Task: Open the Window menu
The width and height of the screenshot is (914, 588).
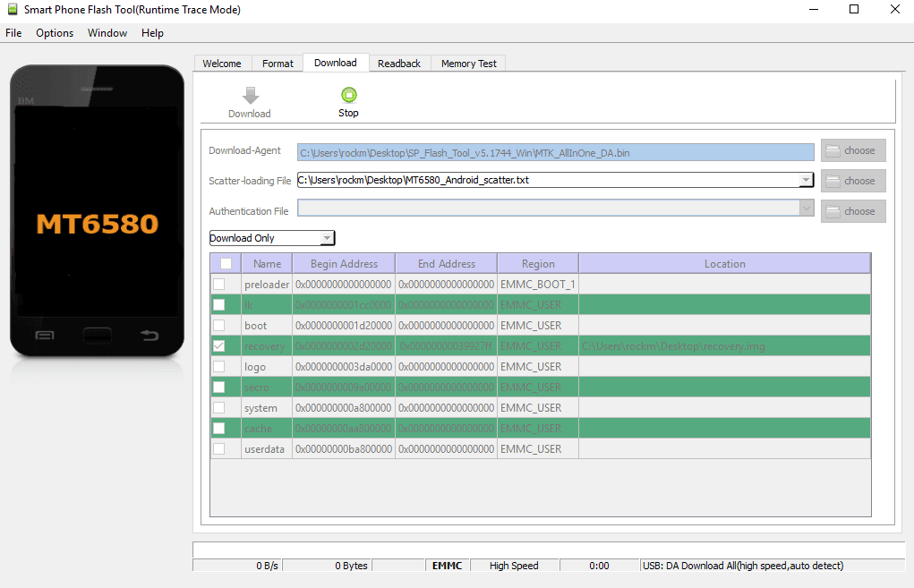Action: (x=107, y=33)
